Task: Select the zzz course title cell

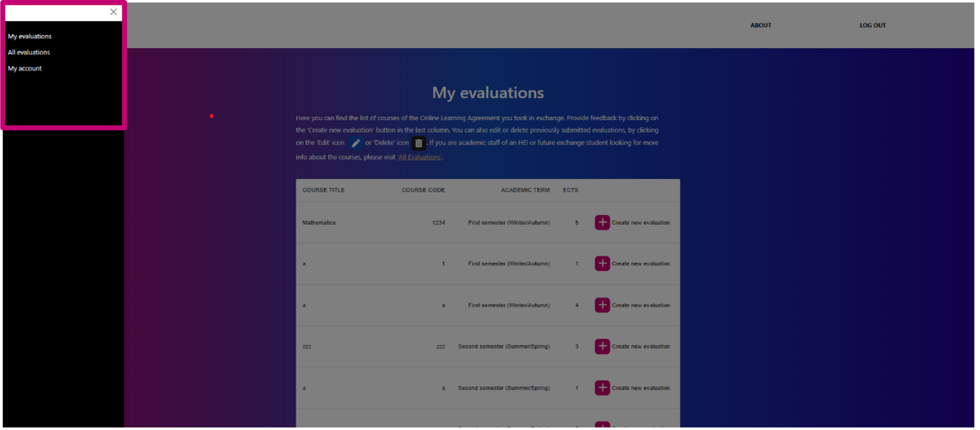Action: (307, 346)
